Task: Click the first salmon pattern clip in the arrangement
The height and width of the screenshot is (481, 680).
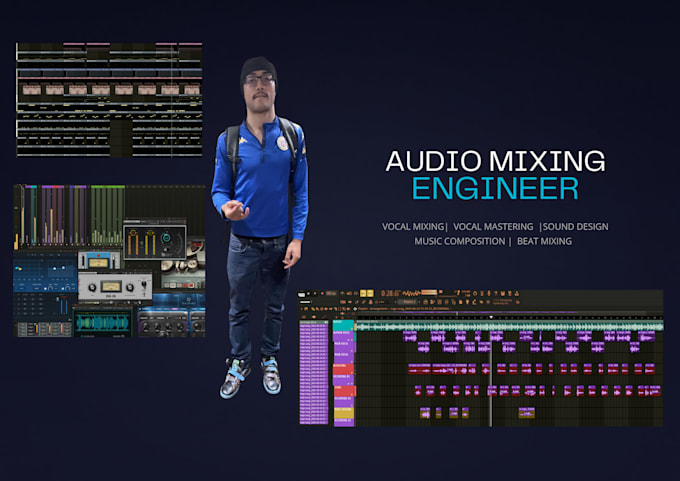Action: pos(32,90)
